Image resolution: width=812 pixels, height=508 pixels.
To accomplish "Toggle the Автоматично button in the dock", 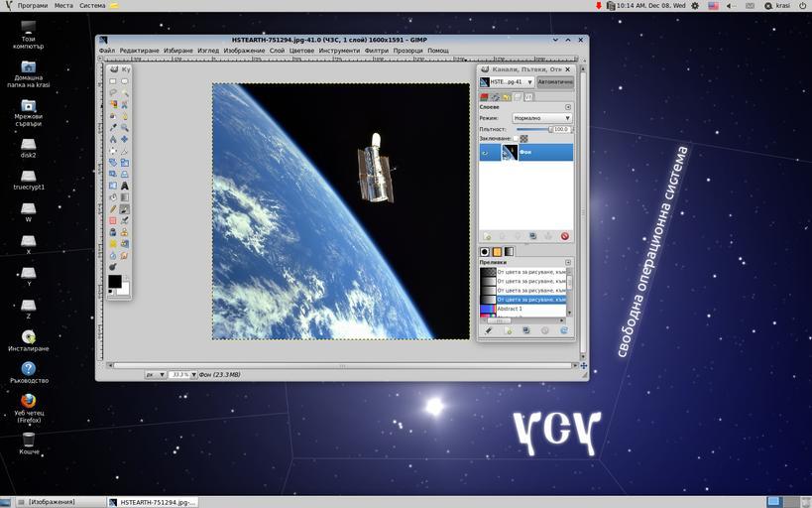I will (554, 82).
